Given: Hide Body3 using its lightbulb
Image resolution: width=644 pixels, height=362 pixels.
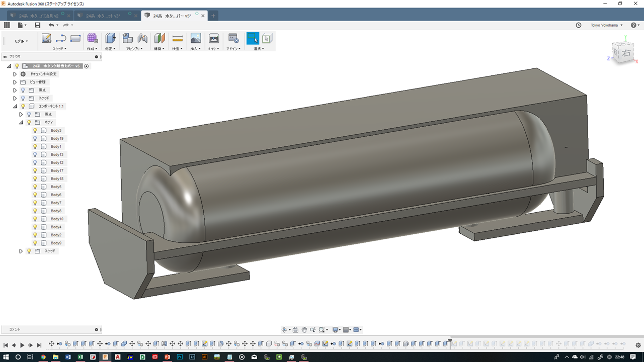Looking at the screenshot, I should pos(35,130).
